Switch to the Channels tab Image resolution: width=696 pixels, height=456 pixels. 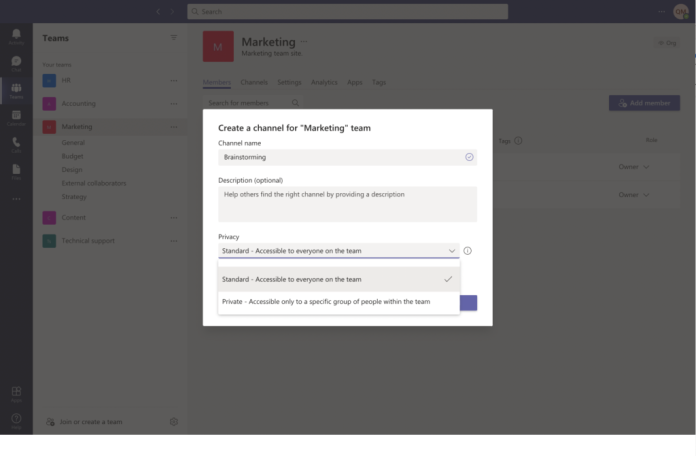click(x=254, y=82)
